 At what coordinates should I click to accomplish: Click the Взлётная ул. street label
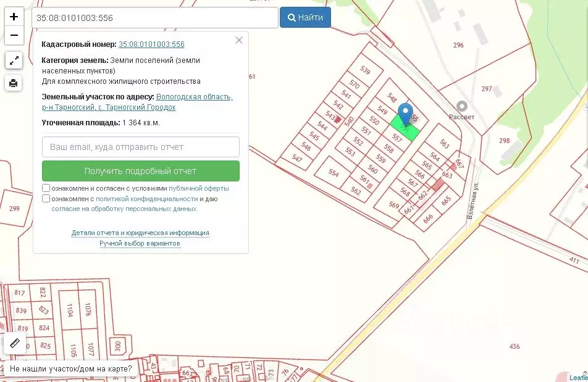[x=473, y=200]
